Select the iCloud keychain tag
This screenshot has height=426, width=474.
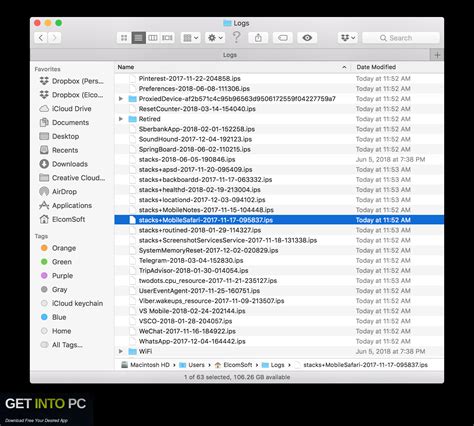point(72,303)
